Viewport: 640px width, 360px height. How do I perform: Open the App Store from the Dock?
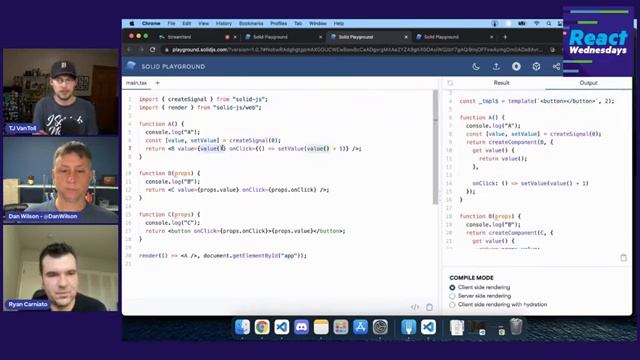pos(360,327)
